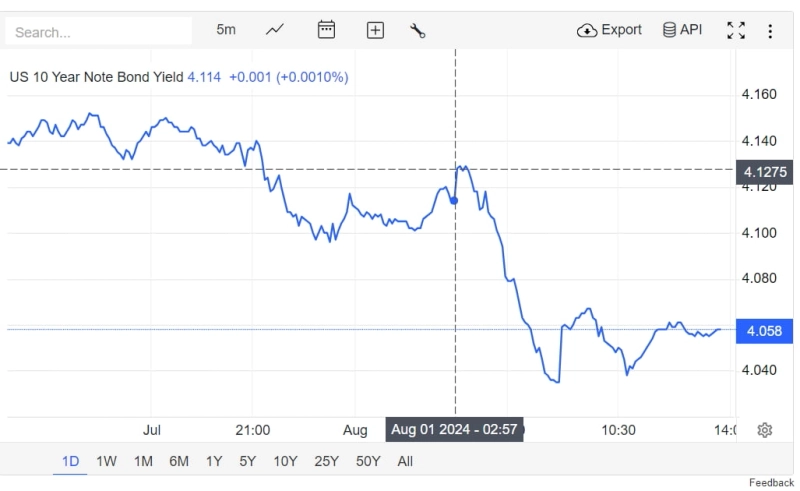Select the 10Y range tab
The width and height of the screenshot is (800, 491).
tap(285, 461)
